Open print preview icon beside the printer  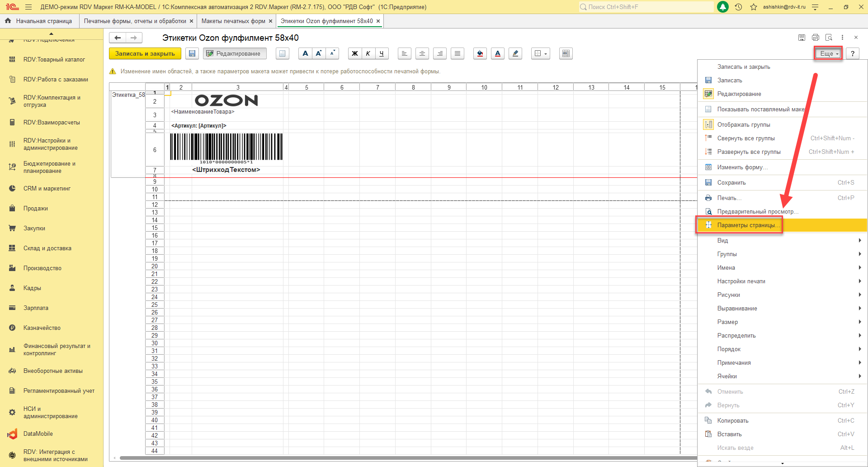829,38
